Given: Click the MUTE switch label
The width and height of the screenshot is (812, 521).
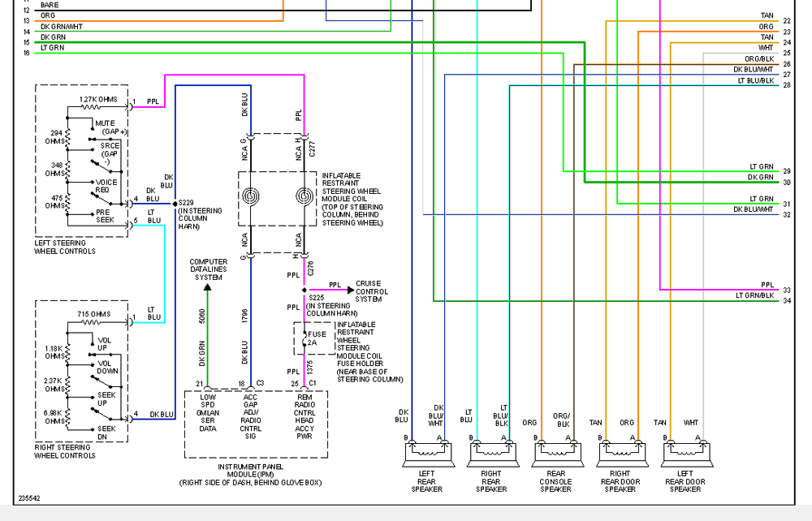Looking at the screenshot, I should pyautogui.click(x=105, y=123).
